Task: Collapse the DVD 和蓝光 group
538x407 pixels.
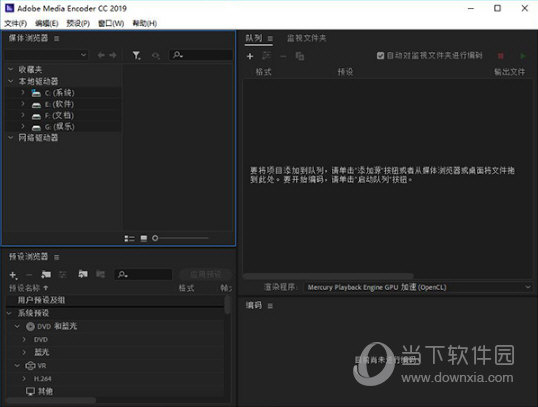Action: tap(17, 326)
